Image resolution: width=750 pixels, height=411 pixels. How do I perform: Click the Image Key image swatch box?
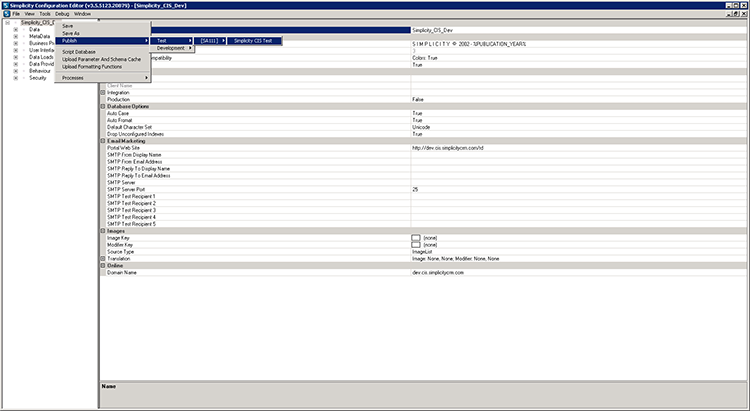[416, 238]
